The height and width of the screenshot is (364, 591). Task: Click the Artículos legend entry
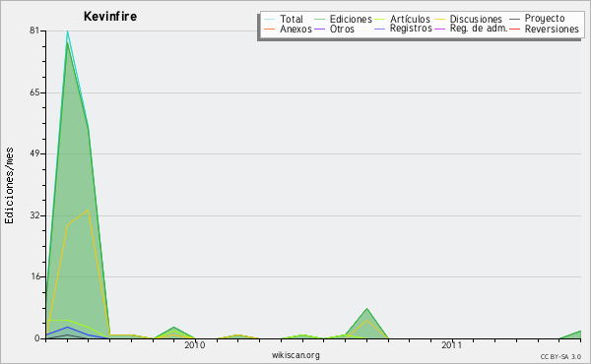[402, 19]
